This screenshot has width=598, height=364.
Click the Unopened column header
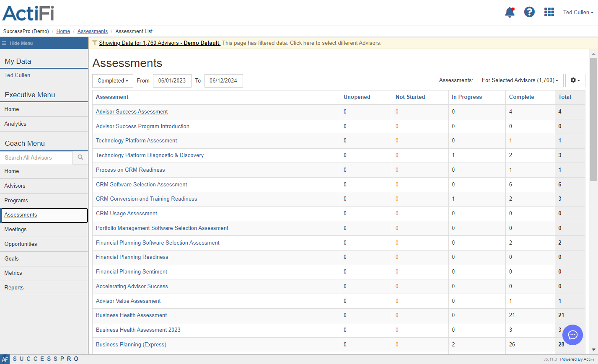tap(357, 97)
